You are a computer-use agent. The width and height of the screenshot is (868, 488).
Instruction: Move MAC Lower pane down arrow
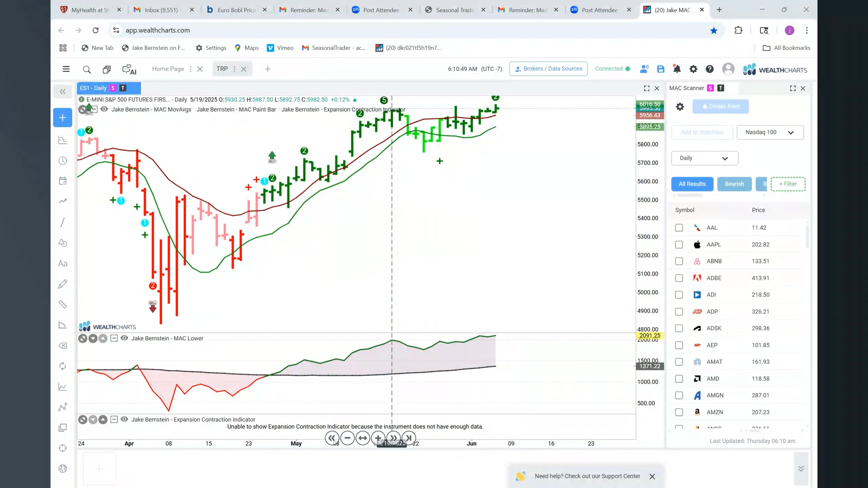click(93, 338)
